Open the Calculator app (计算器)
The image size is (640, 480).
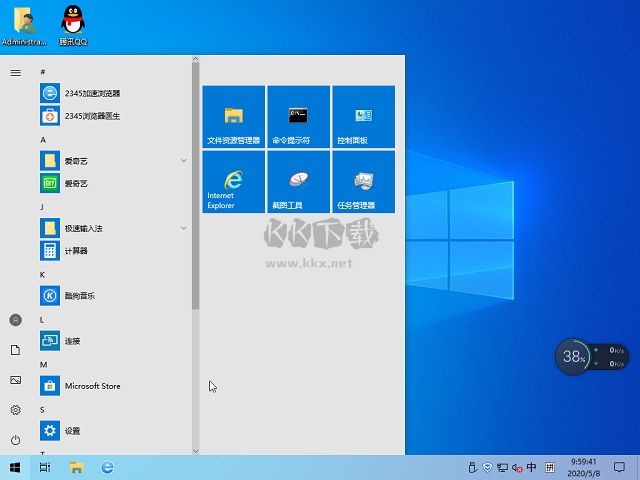coord(114,251)
